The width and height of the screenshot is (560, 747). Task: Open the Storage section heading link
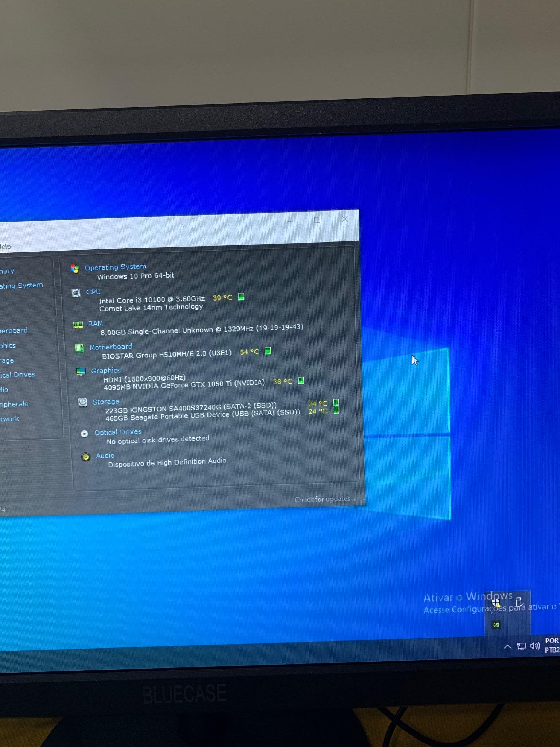click(106, 402)
